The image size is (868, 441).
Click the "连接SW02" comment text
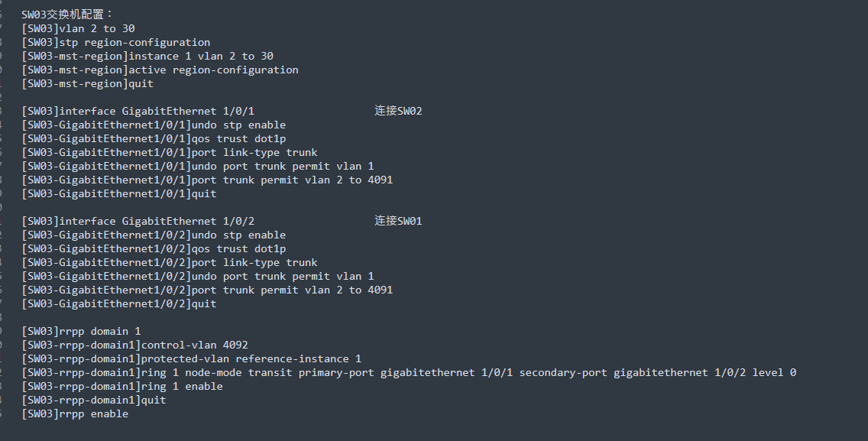398,111
